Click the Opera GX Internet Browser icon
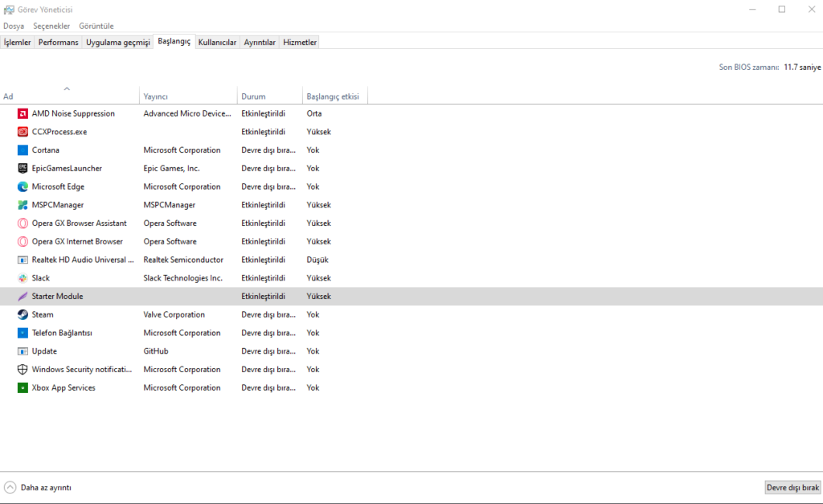 click(23, 241)
